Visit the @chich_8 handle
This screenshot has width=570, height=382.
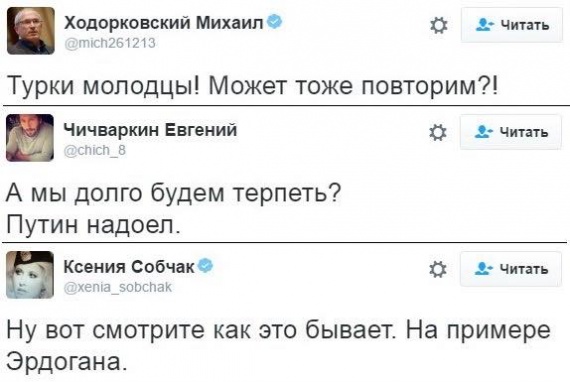click(95, 150)
